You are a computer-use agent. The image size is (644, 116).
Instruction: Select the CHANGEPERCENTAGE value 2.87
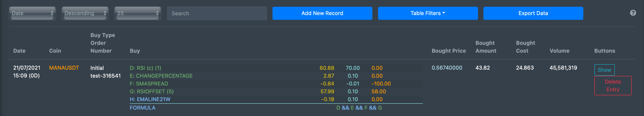329,76
